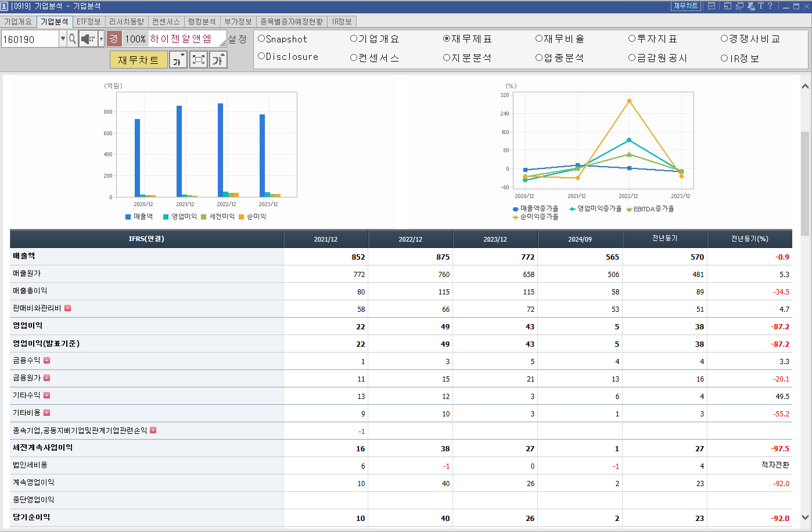Select the IR정보 radio option
Screen dimensions: 812x532
point(724,59)
